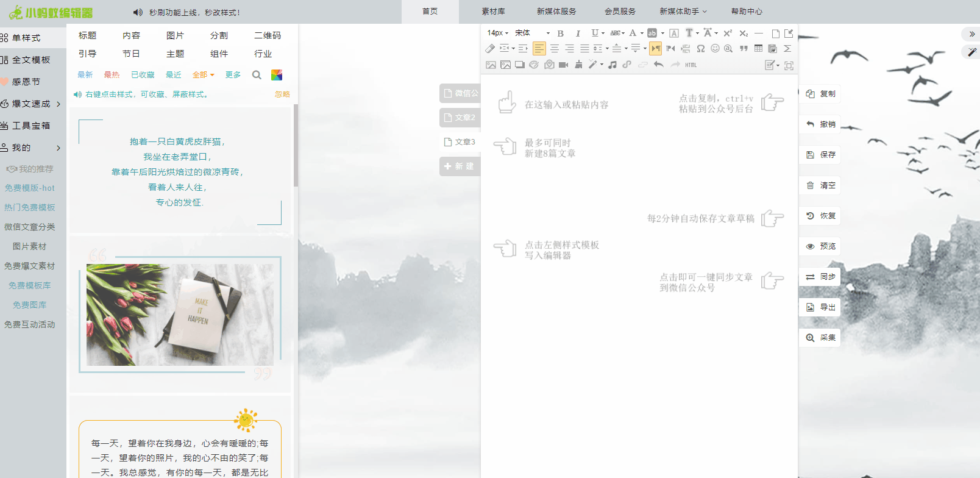Add a new article with 新建 button
This screenshot has width=980, height=478.
tap(460, 166)
